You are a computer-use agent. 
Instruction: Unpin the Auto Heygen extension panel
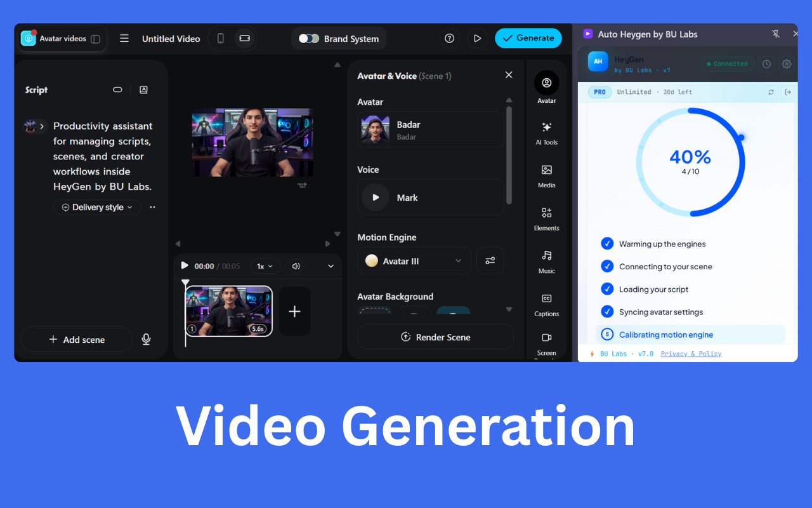pos(775,34)
